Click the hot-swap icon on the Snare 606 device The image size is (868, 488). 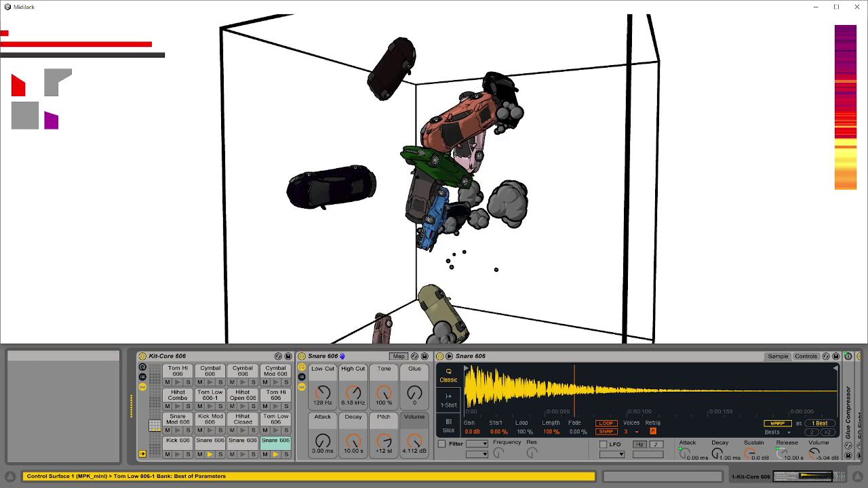(415, 356)
